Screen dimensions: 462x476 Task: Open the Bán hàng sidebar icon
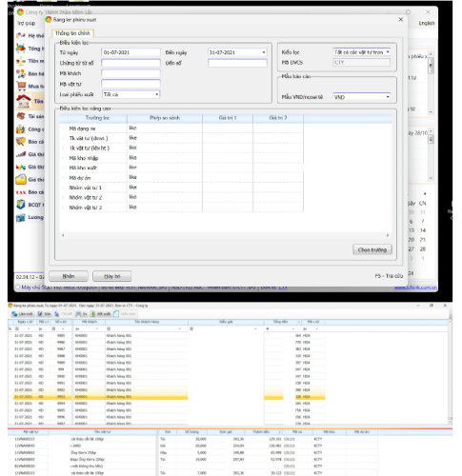point(21,73)
